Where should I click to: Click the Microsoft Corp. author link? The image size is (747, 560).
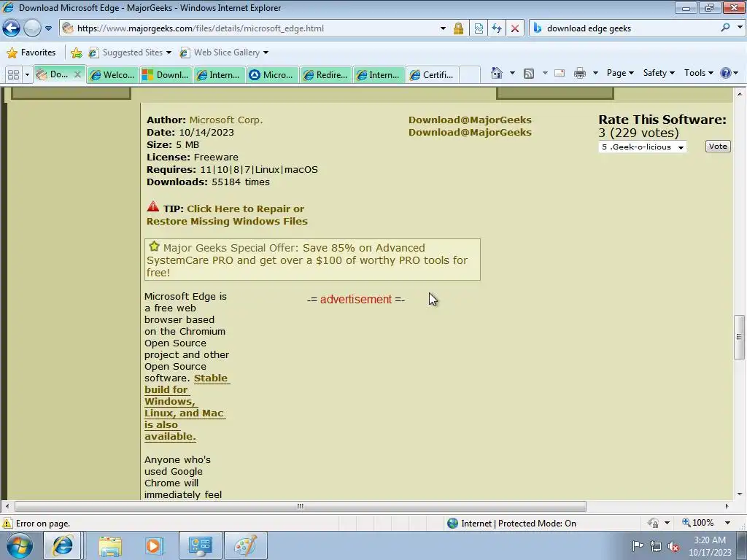coord(226,120)
